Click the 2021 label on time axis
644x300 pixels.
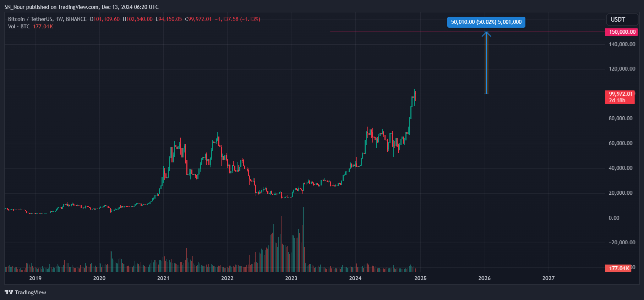[163, 278]
